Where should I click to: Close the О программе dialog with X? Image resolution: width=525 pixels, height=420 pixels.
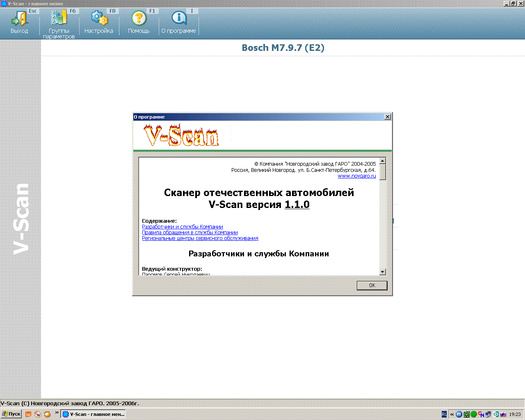pyautogui.click(x=387, y=117)
